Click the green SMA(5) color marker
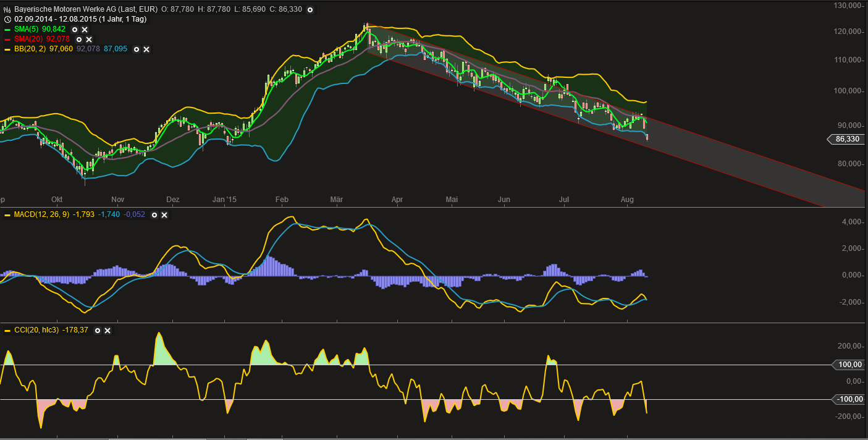The width and height of the screenshot is (868, 440). (7, 29)
